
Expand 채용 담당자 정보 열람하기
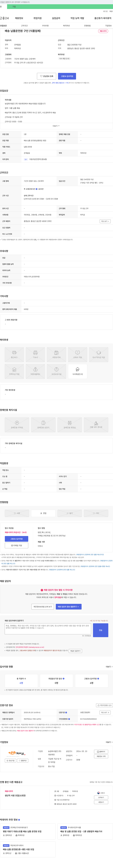(69, 607)
